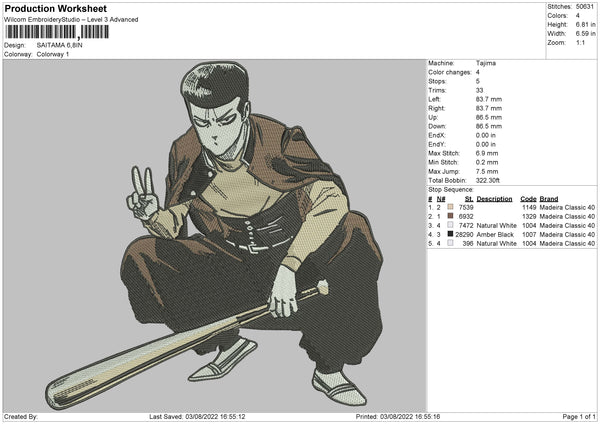
Task: Click the 'Brand' column header
Action: coord(549,199)
